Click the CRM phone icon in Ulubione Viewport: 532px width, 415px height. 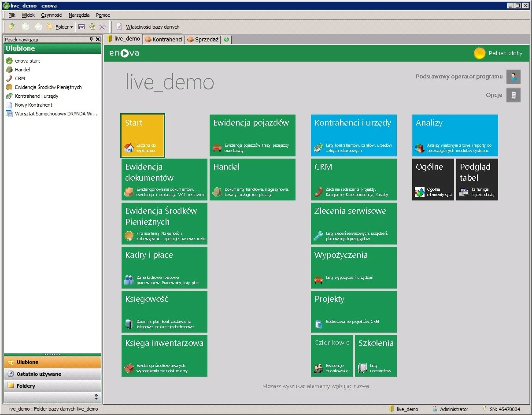coord(9,78)
